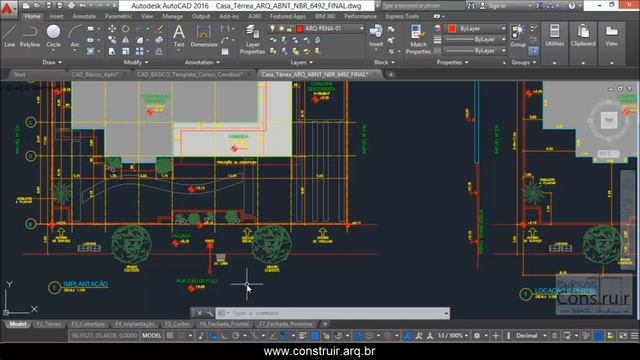This screenshot has height=360, width=640.
Task: Click the ViewCube in drawing area
Action: click(609, 120)
